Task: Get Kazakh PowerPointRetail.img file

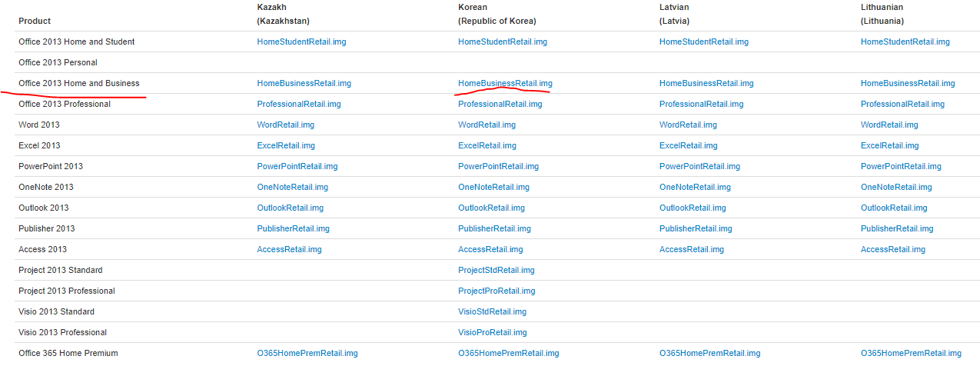Action: 297,166
